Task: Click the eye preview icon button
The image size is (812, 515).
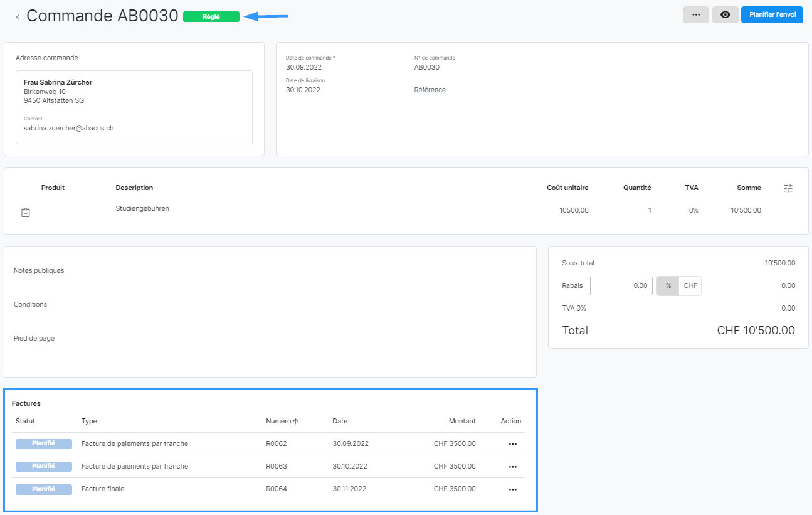Action: click(725, 15)
